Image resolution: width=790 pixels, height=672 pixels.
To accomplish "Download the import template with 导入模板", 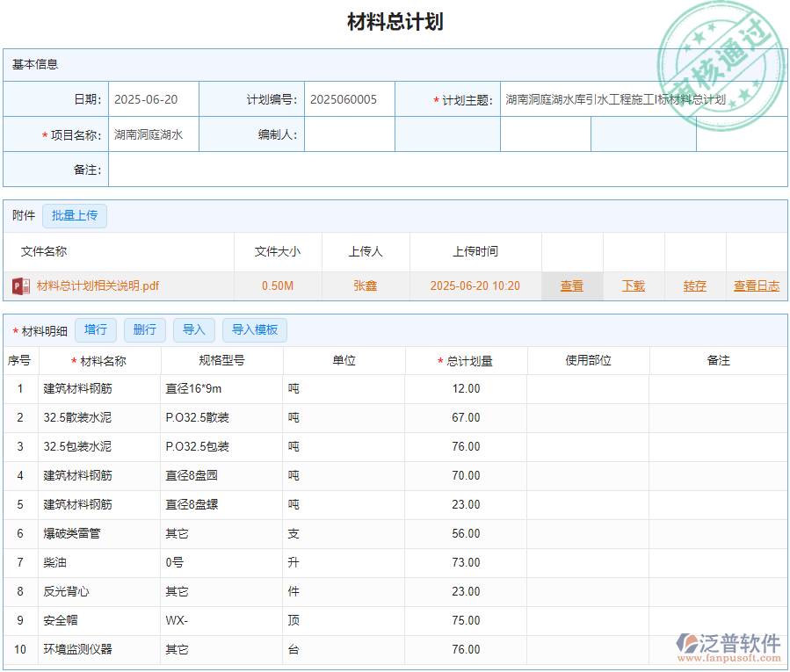I will click(254, 329).
